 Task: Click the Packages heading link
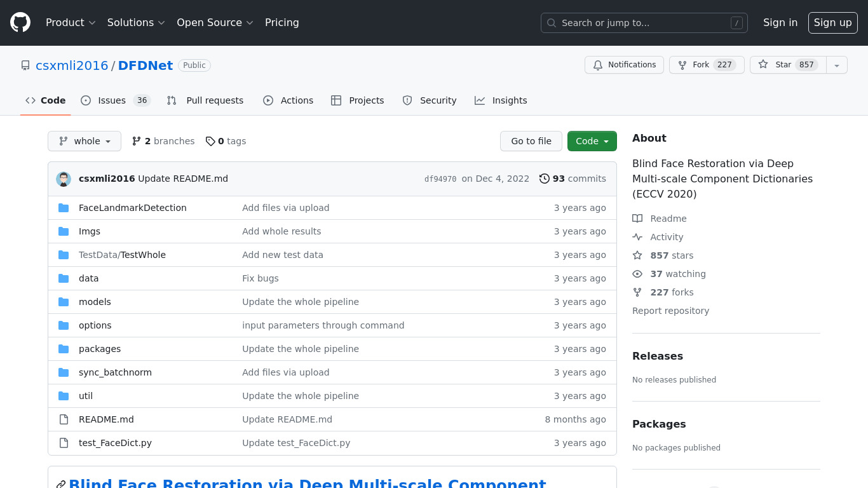pyautogui.click(x=659, y=424)
